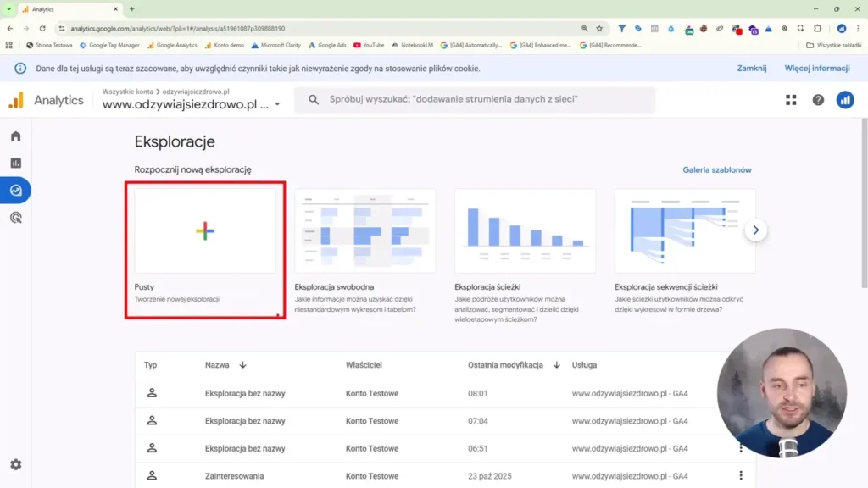Open the Zainteresowania exploration
This screenshot has width=868, height=488.
click(x=234, y=476)
